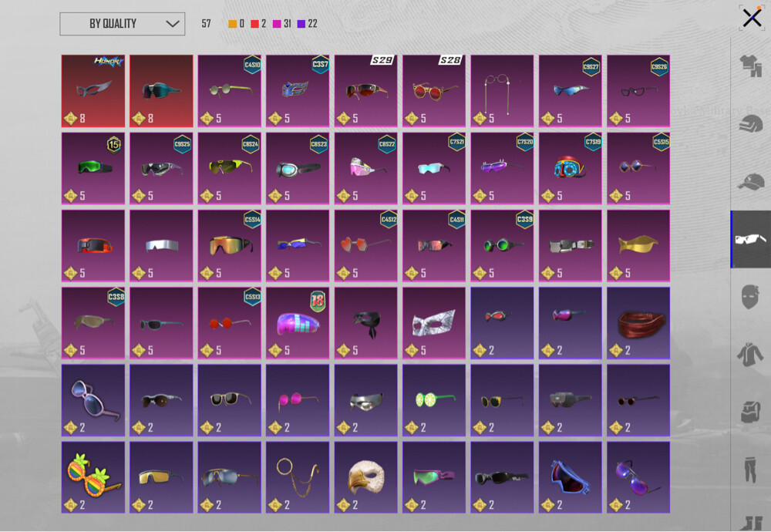Select the C9S26 cat-eye glasses item
This screenshot has width=771, height=532.
tap(638, 91)
